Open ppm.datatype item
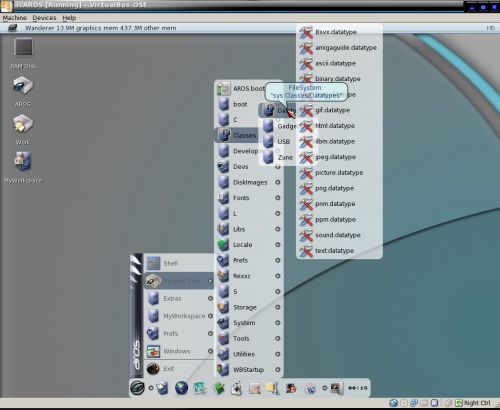500x410 pixels. (339, 219)
